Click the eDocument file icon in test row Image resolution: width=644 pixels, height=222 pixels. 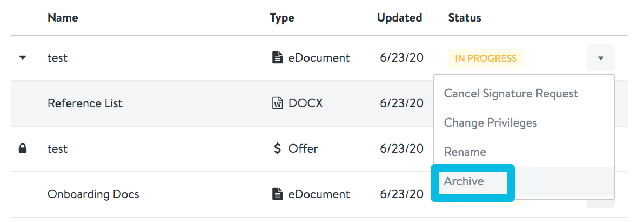(278, 57)
